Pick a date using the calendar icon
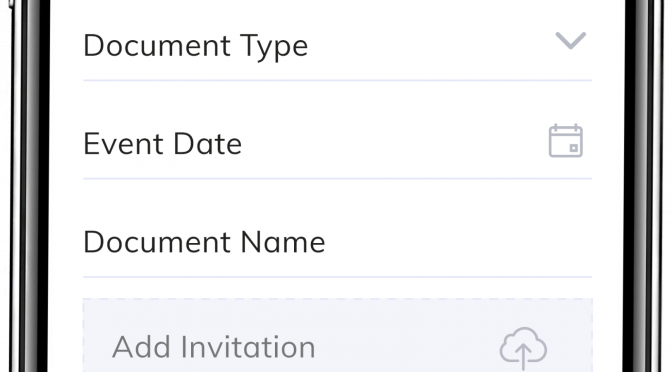The height and width of the screenshot is (372, 672). click(566, 141)
